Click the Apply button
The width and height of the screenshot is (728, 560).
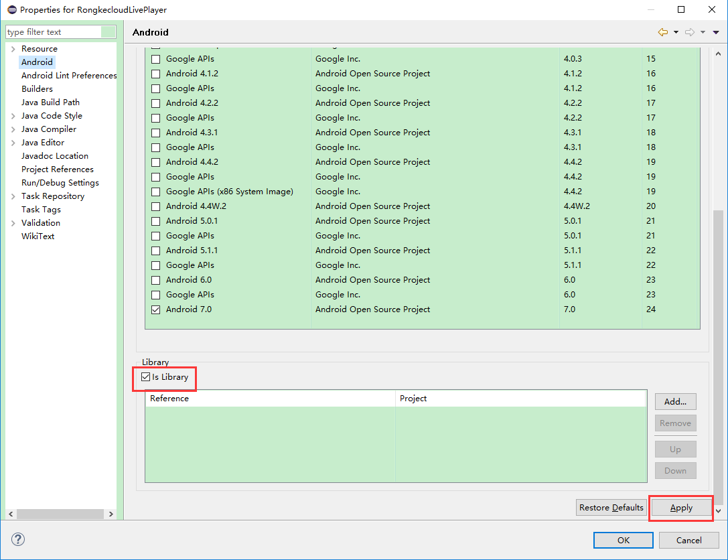point(681,508)
